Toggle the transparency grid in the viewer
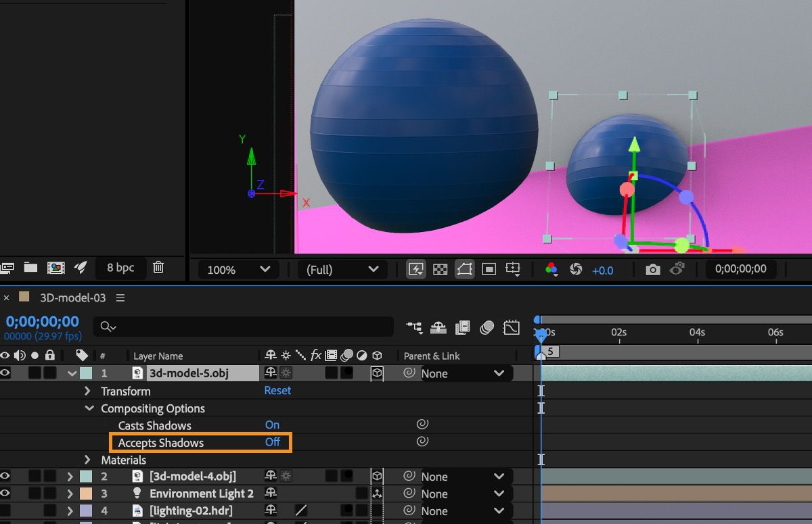Screen dimensions: 812x524 [x=441, y=269]
